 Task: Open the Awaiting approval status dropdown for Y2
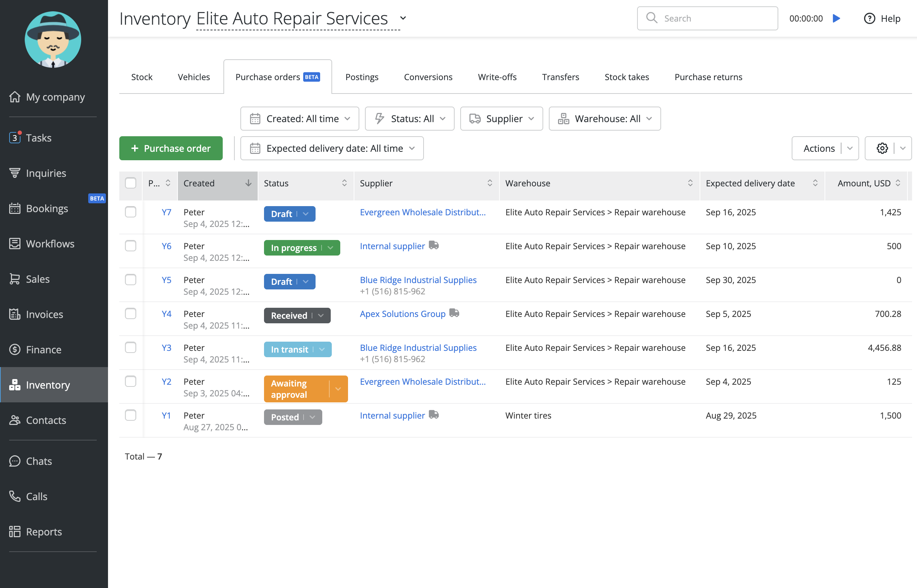[338, 389]
